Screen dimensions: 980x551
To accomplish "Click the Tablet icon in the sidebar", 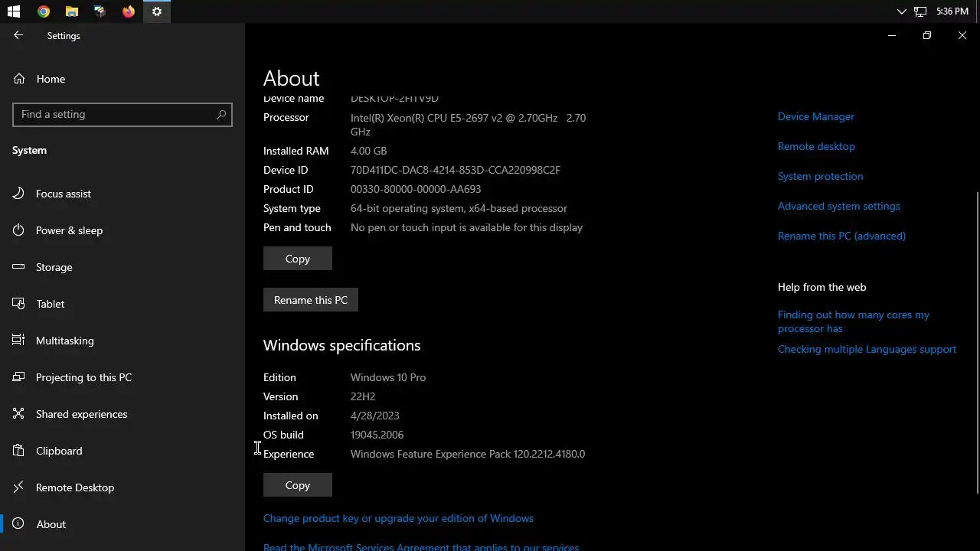I will pos(19,303).
